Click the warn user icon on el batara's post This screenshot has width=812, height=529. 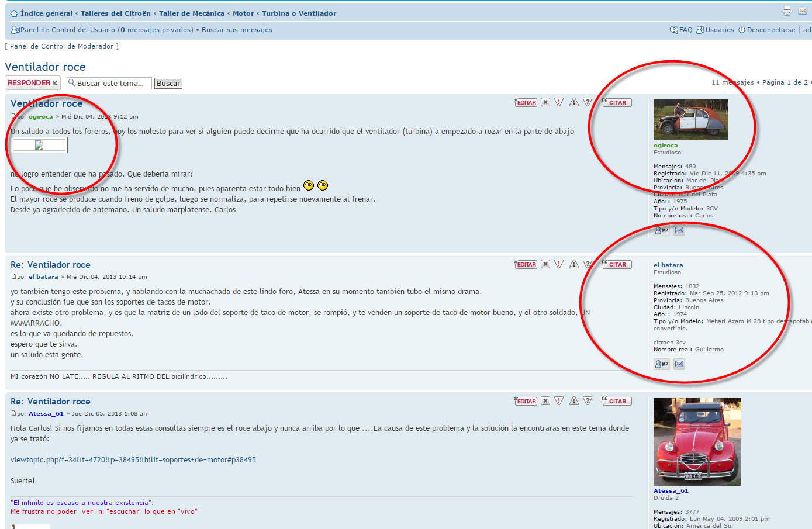(574, 264)
